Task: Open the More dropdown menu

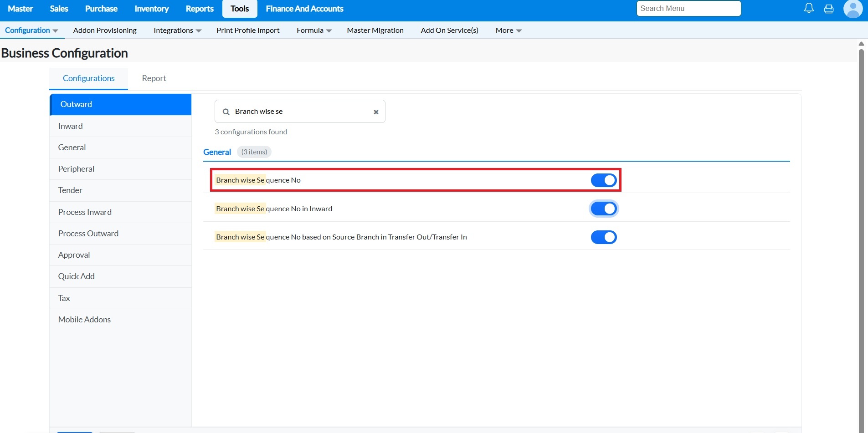Action: pyautogui.click(x=508, y=31)
